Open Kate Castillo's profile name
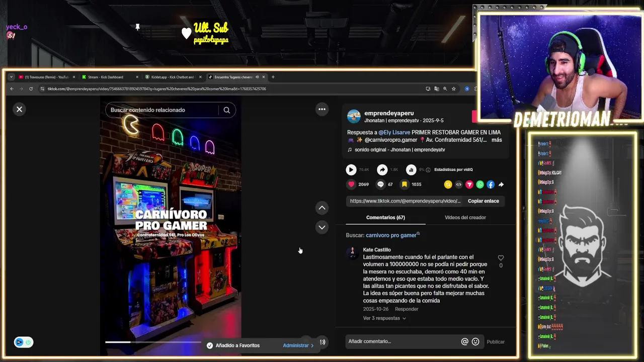The width and height of the screenshot is (644, 362). click(x=377, y=250)
